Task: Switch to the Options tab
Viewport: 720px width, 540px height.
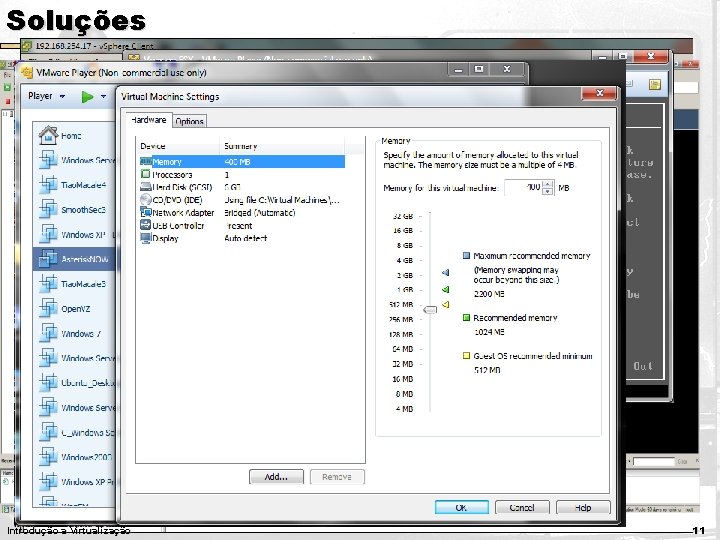Action: (x=189, y=121)
